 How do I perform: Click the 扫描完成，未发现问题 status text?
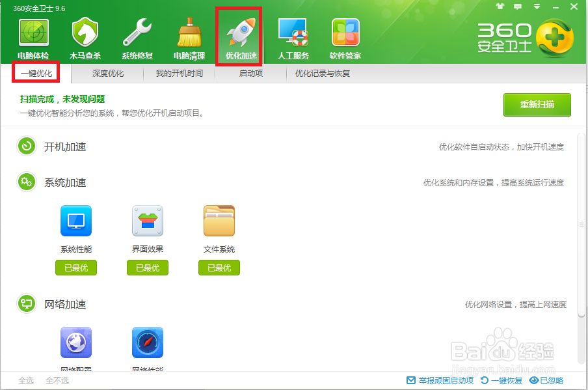pos(62,99)
